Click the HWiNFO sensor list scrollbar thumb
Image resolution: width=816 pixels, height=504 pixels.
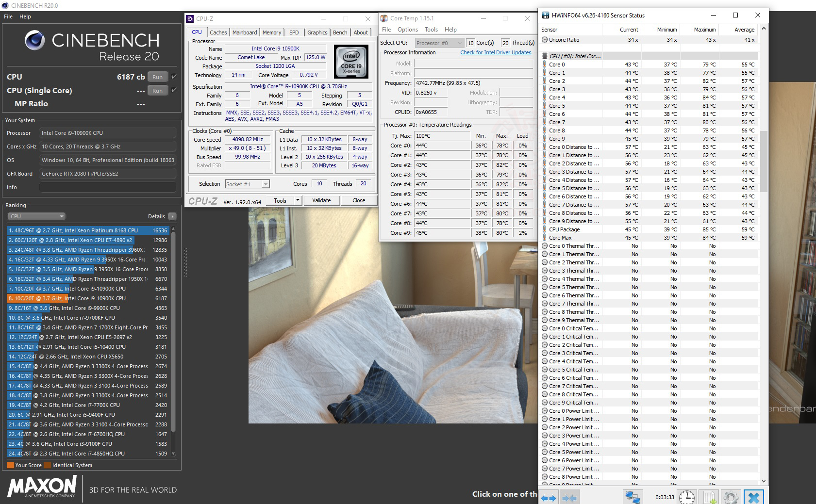[764, 161]
